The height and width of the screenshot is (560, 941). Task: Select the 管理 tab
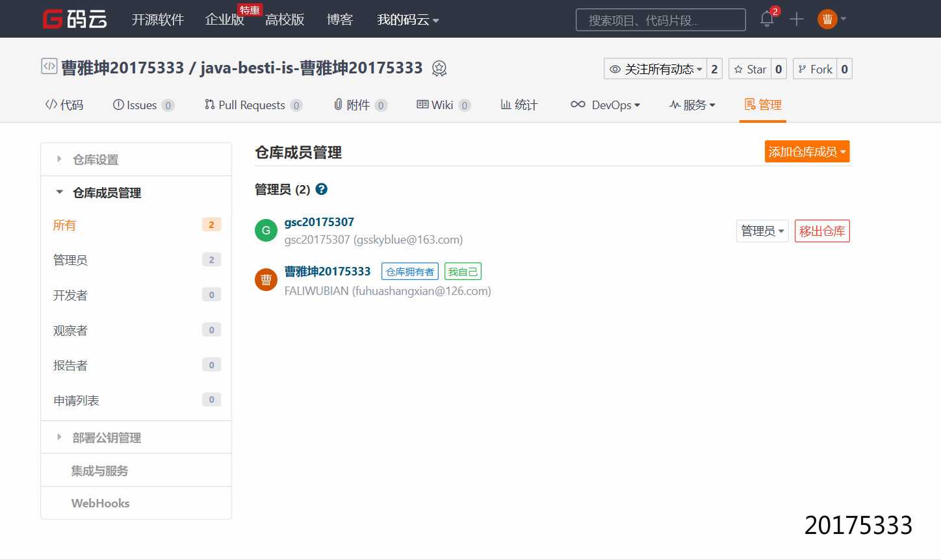pos(763,105)
